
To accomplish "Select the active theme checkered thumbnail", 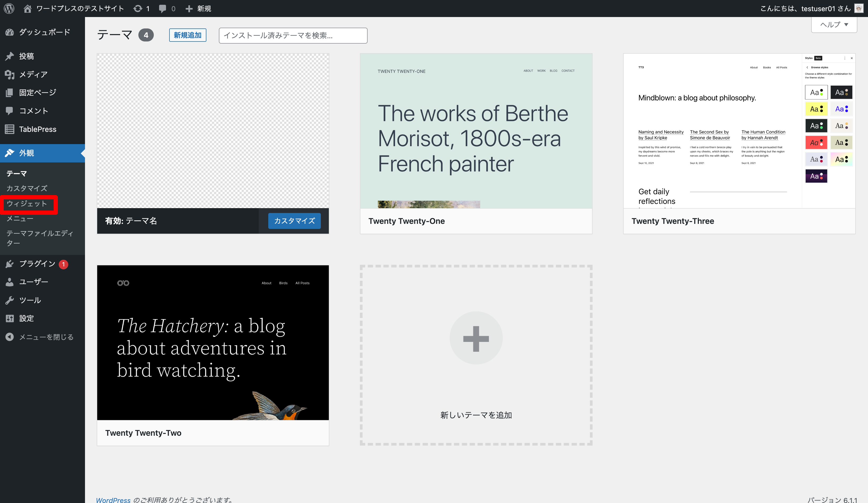I will point(213,131).
